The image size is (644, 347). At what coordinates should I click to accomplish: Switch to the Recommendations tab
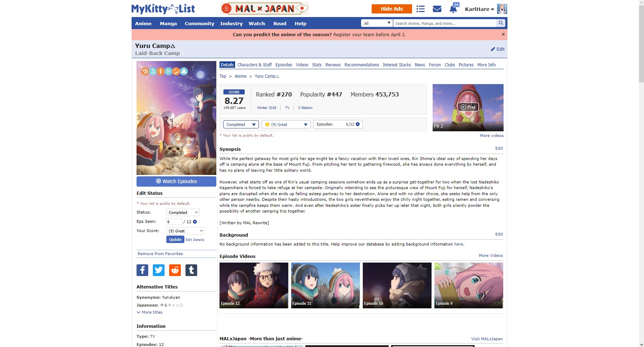pyautogui.click(x=362, y=65)
